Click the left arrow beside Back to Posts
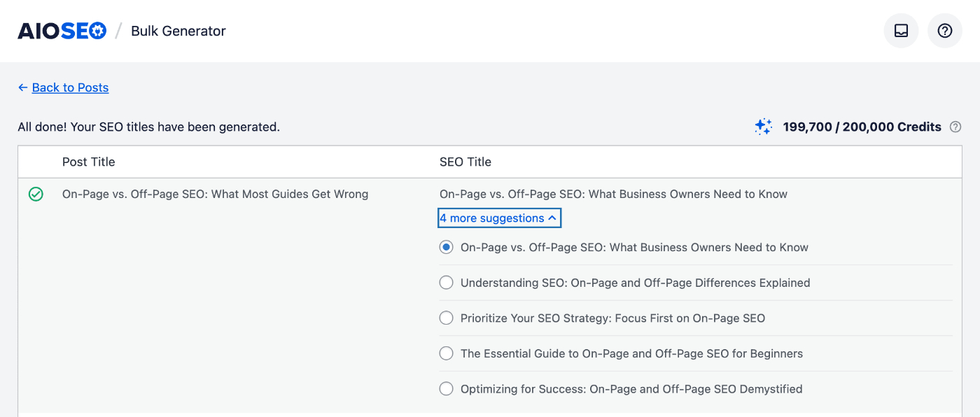Viewport: 980px width, 417px height. pos(22,87)
